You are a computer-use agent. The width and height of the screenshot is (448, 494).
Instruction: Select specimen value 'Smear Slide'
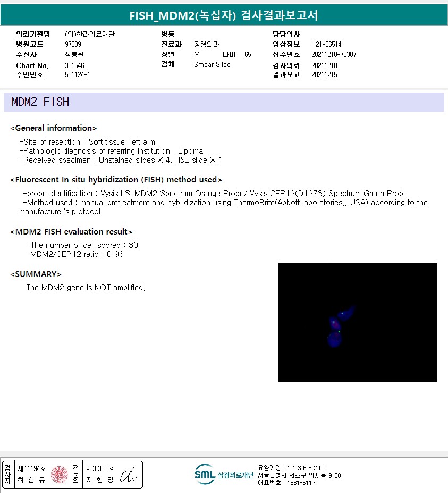[212, 64]
